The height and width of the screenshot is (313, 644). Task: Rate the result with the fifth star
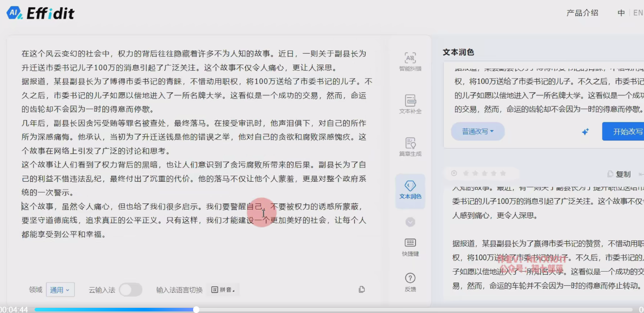pos(502,174)
